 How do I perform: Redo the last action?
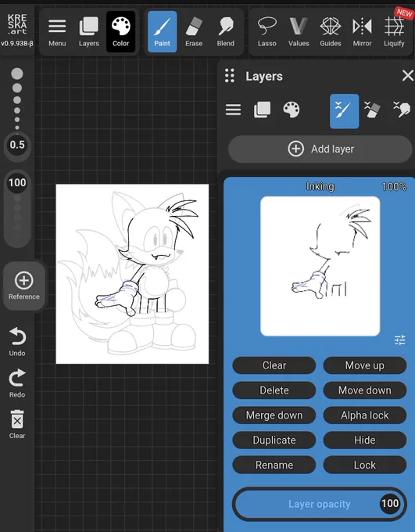pos(17,383)
